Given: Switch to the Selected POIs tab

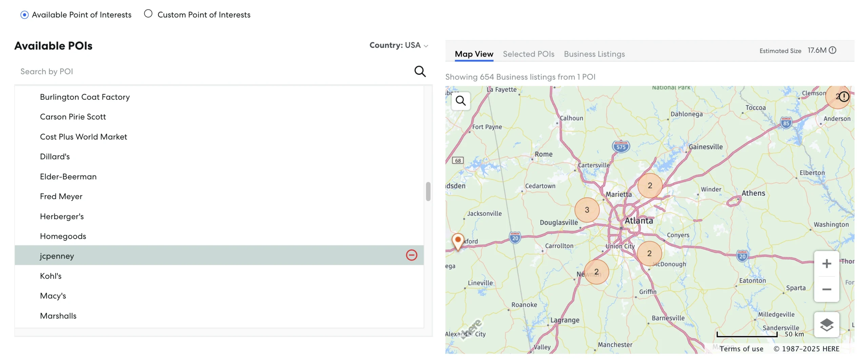Looking at the screenshot, I should click(x=528, y=54).
